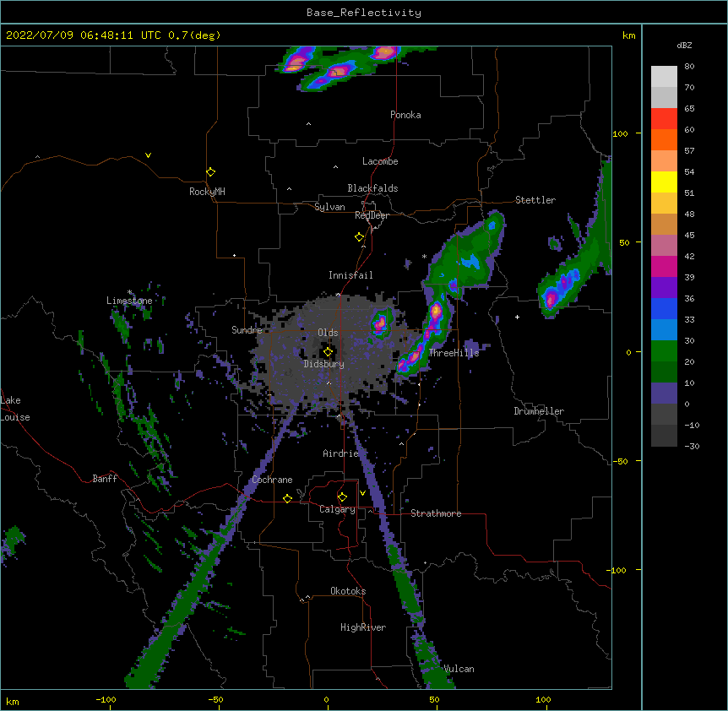Viewport: 728px width, 711px height.
Task: Click the Cochrane city label
Action: click(272, 480)
